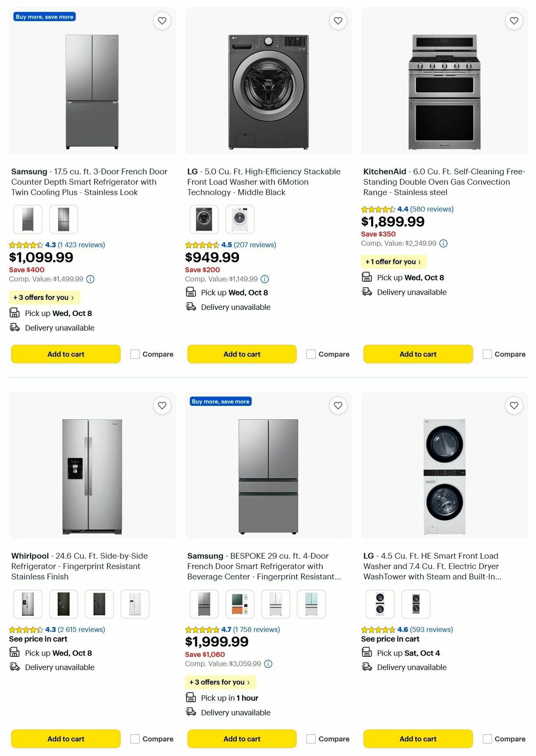
Task: Click the heart icon on the LG WashTower
Action: point(514,405)
